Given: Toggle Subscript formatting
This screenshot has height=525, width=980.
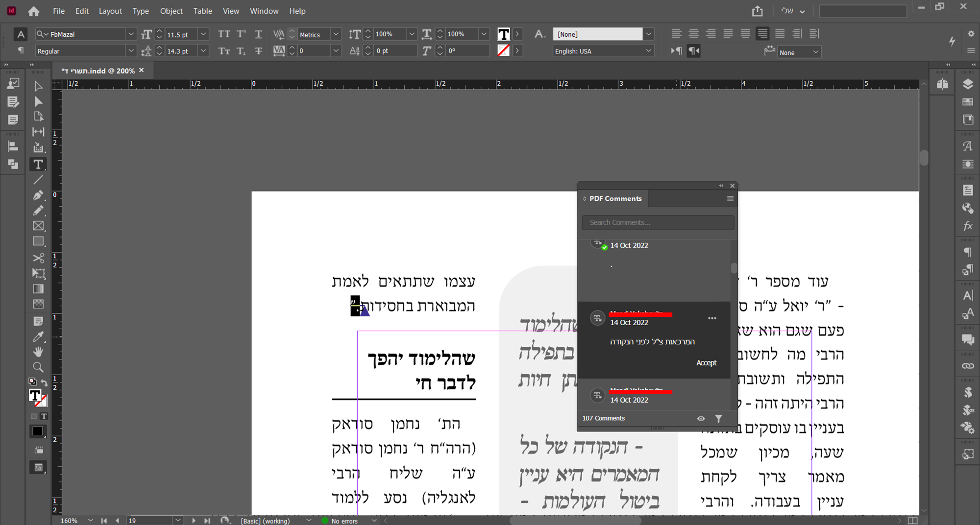Looking at the screenshot, I should pyautogui.click(x=241, y=51).
